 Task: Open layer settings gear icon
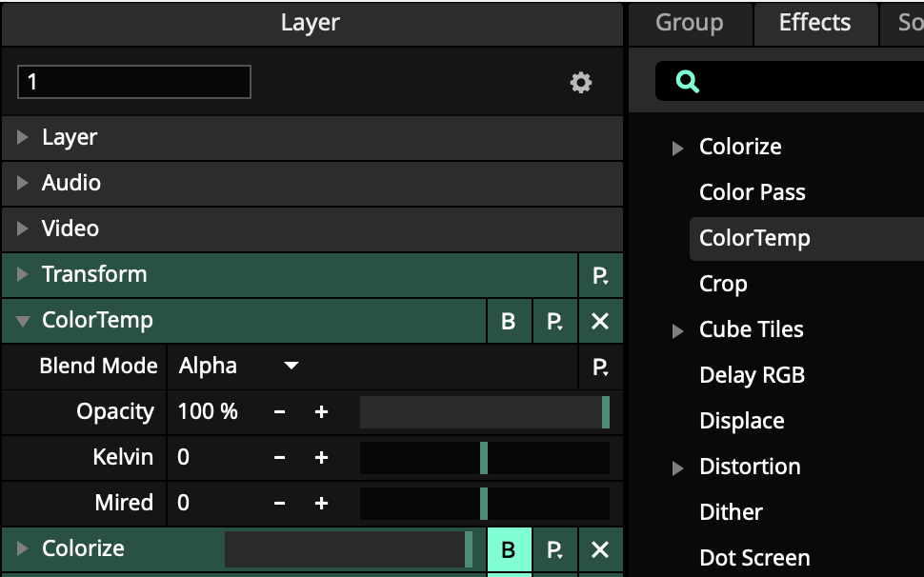tap(581, 83)
